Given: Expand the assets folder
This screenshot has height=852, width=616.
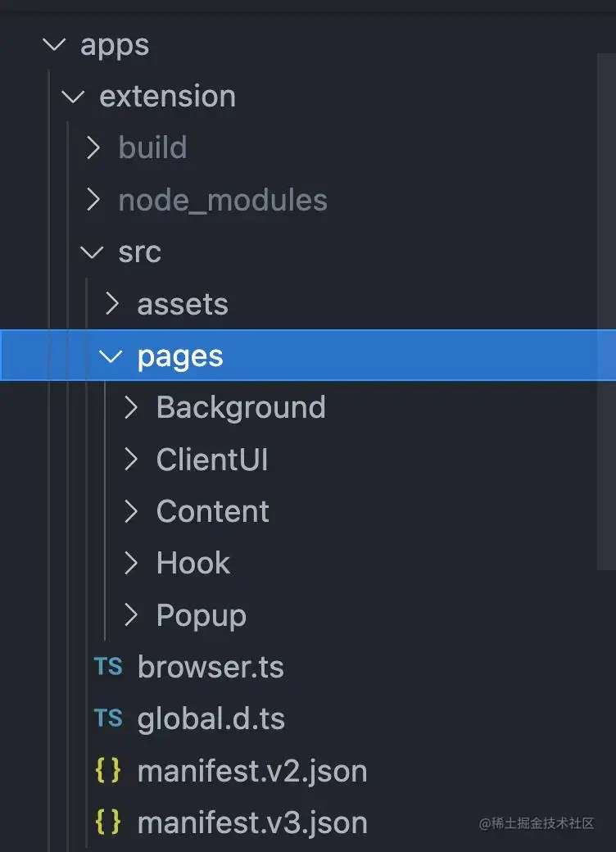Looking at the screenshot, I should click(112, 304).
